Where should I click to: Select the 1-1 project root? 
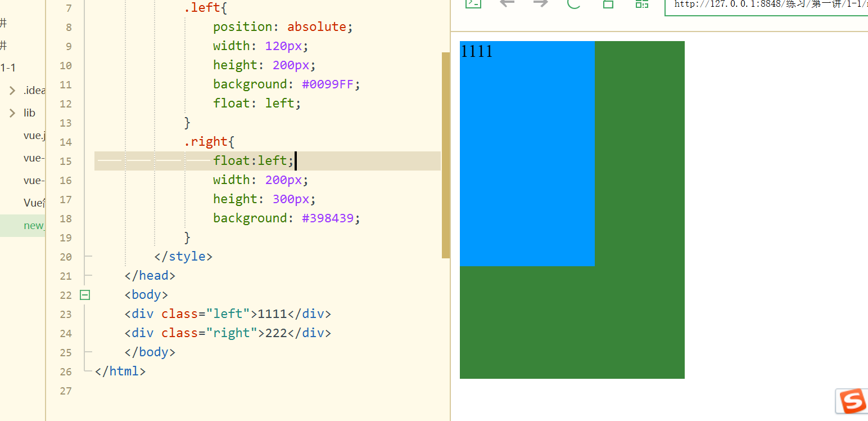pyautogui.click(x=8, y=68)
